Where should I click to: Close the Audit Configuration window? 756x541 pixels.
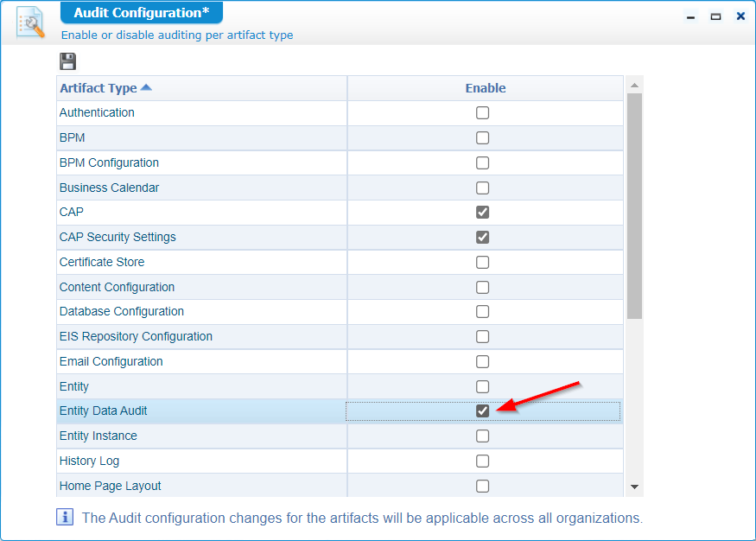[740, 16]
